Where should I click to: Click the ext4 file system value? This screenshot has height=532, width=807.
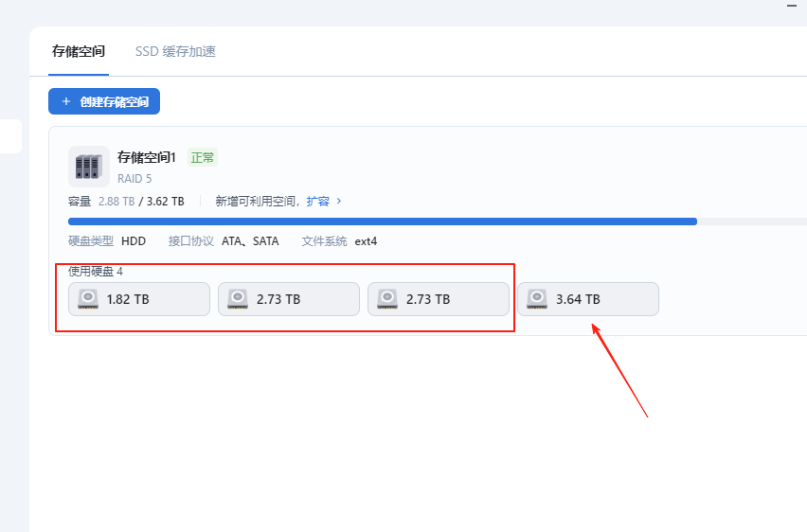click(x=366, y=241)
